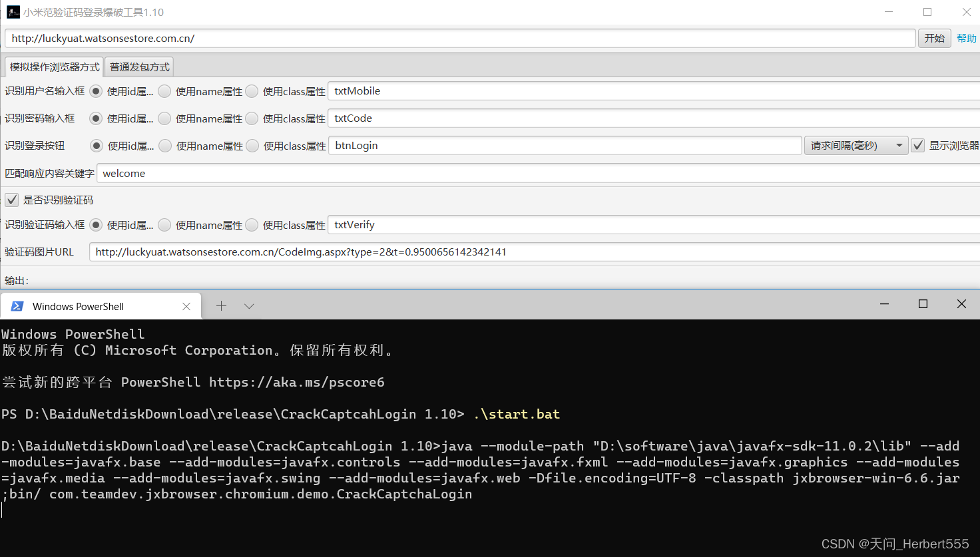Screen dimensions: 980x557
Task: Click the 输出: output label
Action: pyautogui.click(x=17, y=281)
